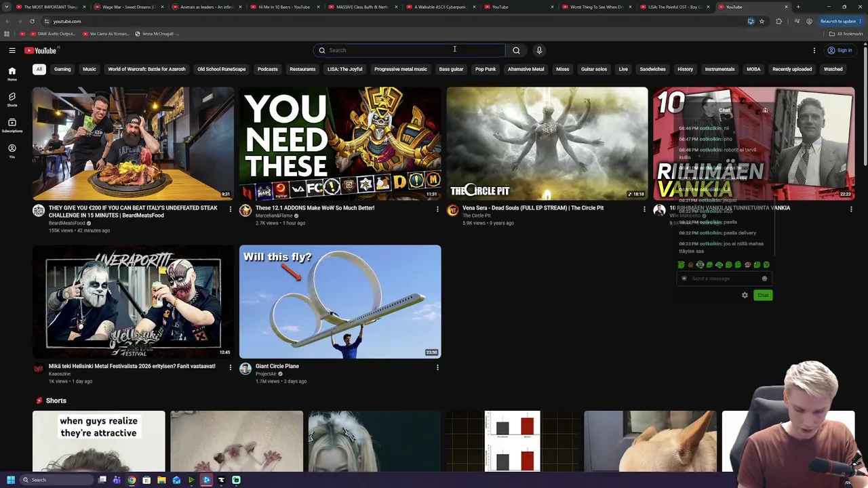Screen dimensions: 868x488
Task: Open Kaaoszine channel avatar
Action: point(39,369)
